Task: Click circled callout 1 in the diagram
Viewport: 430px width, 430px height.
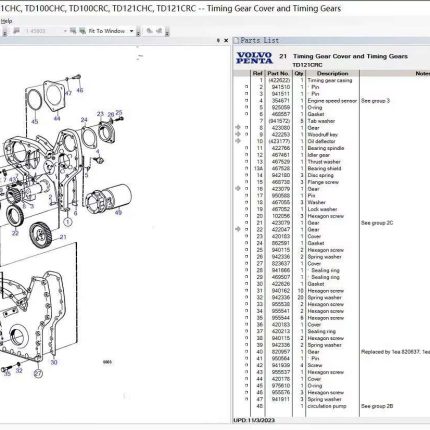Action: coord(67,221)
